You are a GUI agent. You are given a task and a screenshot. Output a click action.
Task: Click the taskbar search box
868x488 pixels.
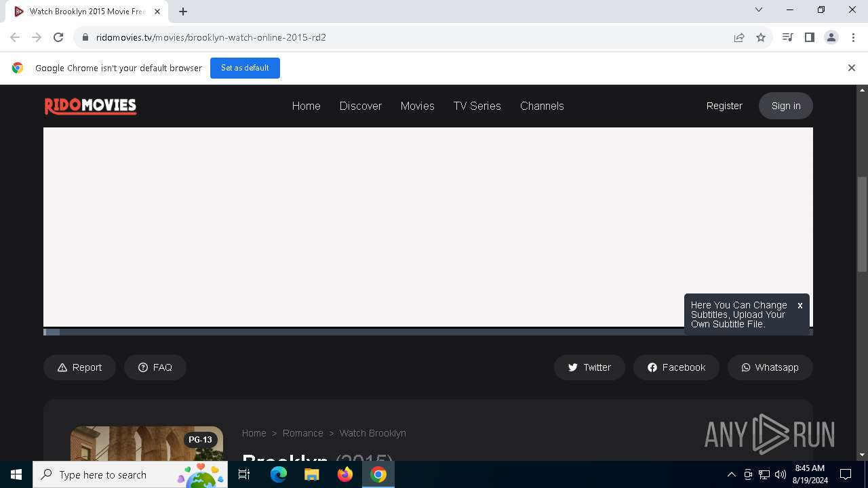tap(130, 474)
